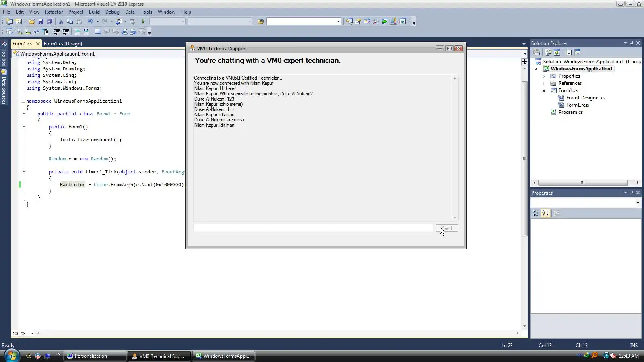Click the Decrease Indent icon
The width and height of the screenshot is (644, 362).
(x=57, y=31)
